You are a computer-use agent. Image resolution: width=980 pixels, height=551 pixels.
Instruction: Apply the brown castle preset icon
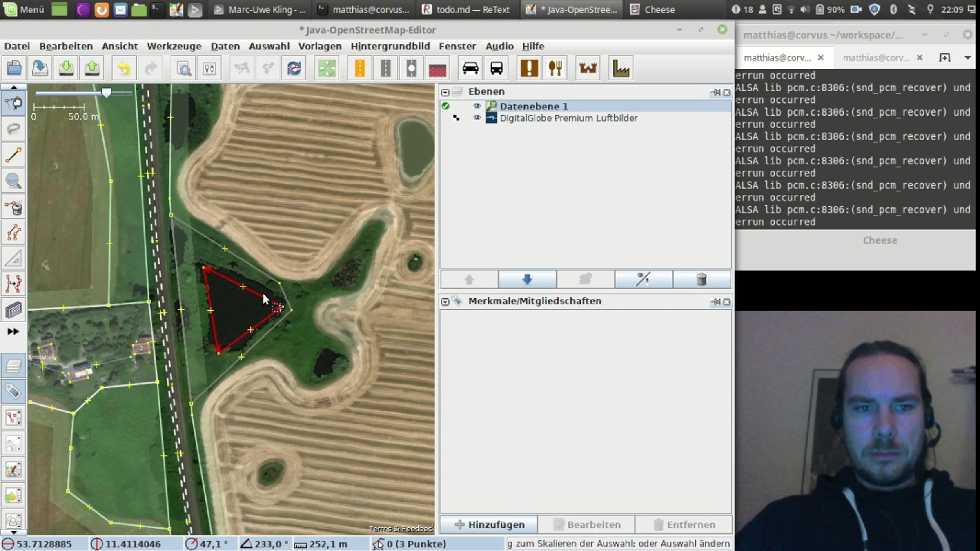pyautogui.click(x=588, y=68)
